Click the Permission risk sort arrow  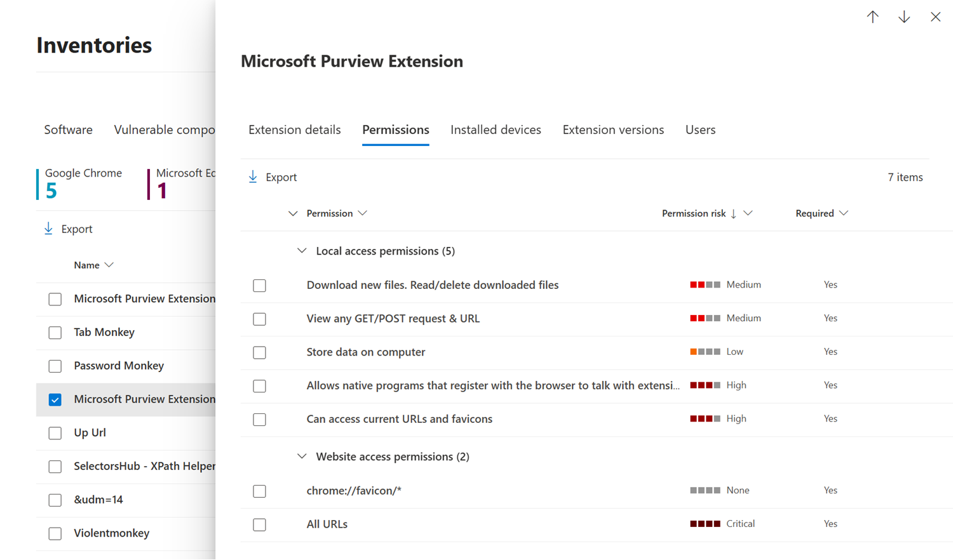(733, 214)
